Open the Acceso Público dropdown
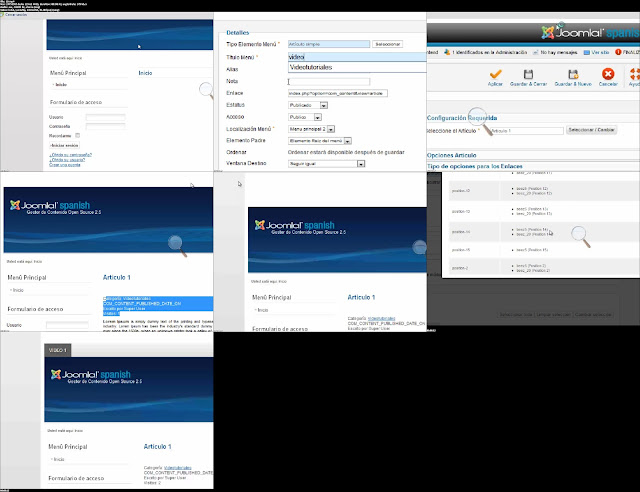 pyautogui.click(x=305, y=117)
